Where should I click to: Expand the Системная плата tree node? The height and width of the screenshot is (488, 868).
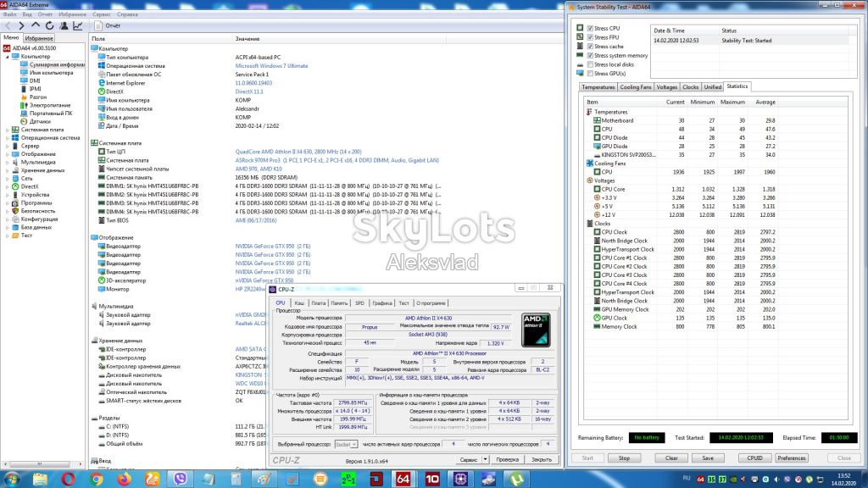7,130
